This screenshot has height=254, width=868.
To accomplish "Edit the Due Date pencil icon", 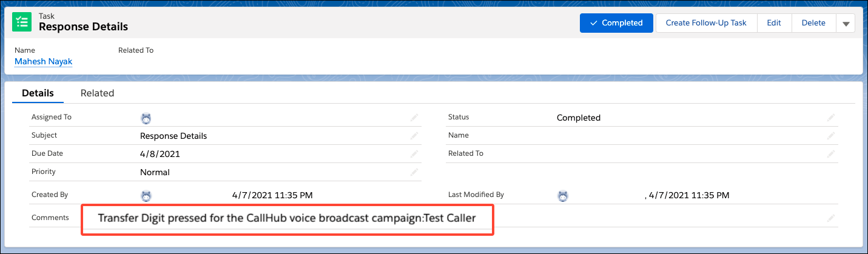I will (414, 154).
